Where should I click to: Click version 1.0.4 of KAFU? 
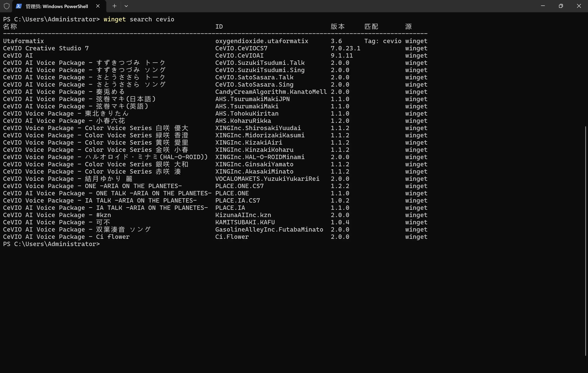(x=340, y=222)
